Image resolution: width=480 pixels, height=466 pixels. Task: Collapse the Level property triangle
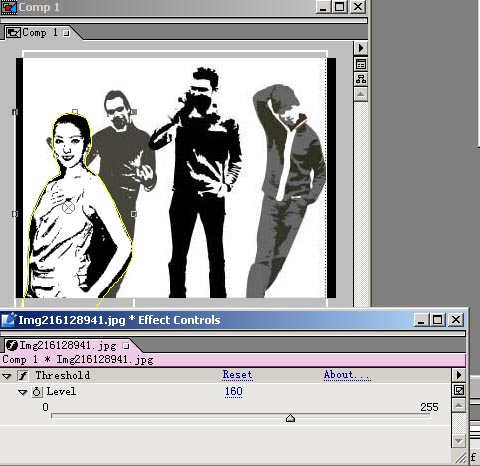[x=22, y=392]
